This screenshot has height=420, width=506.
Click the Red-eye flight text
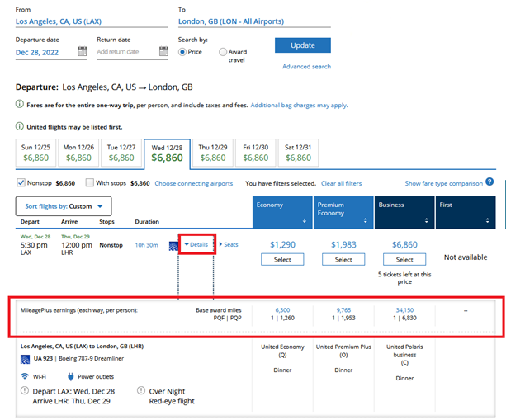tap(172, 401)
